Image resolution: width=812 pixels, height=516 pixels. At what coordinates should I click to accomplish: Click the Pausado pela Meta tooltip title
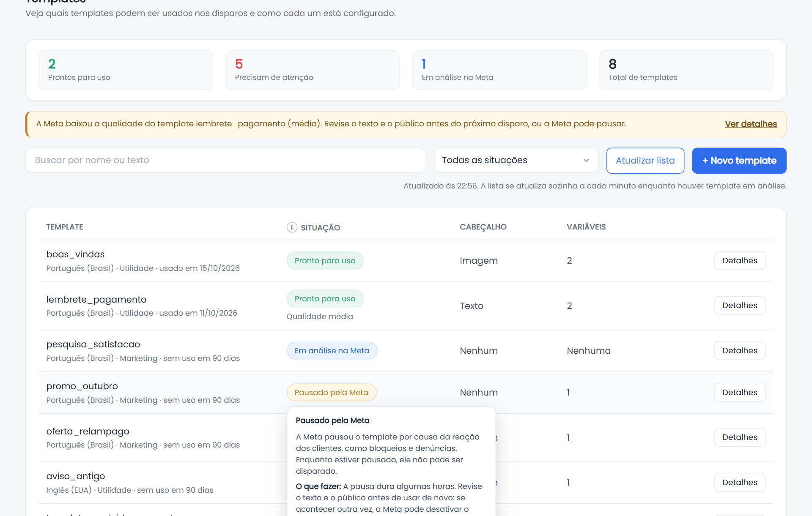click(x=332, y=420)
